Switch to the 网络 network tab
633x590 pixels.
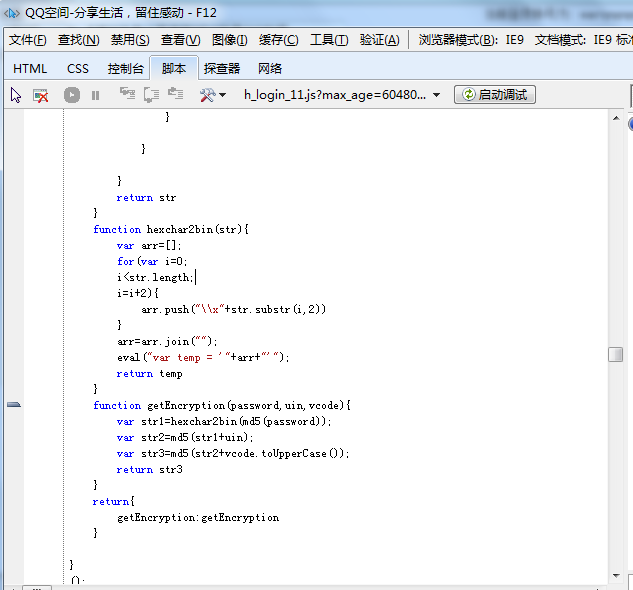tap(270, 69)
